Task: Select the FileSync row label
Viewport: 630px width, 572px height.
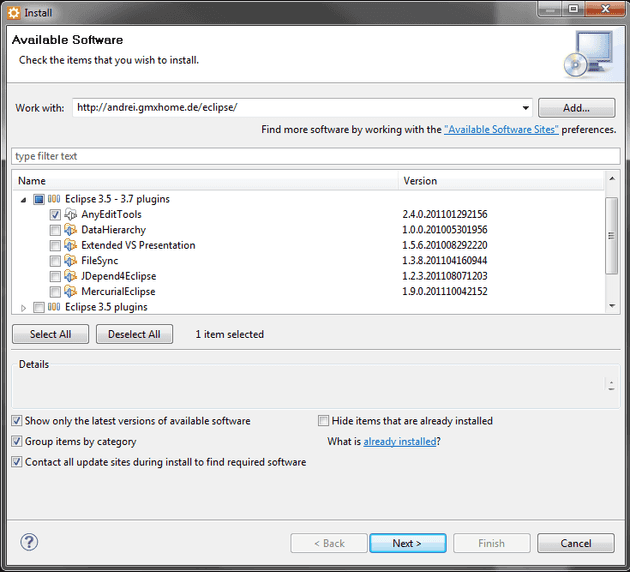Action: (x=100, y=261)
